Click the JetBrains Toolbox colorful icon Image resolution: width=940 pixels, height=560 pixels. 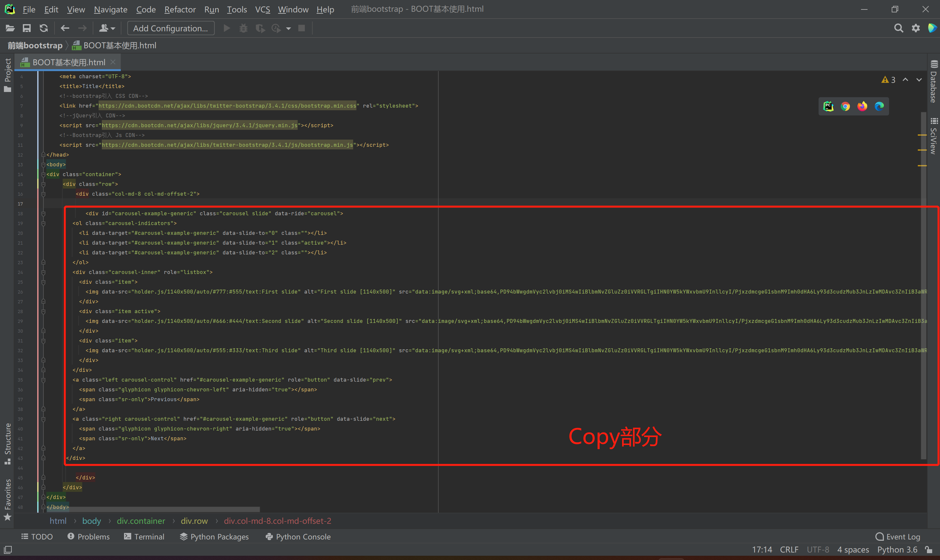pyautogui.click(x=932, y=28)
